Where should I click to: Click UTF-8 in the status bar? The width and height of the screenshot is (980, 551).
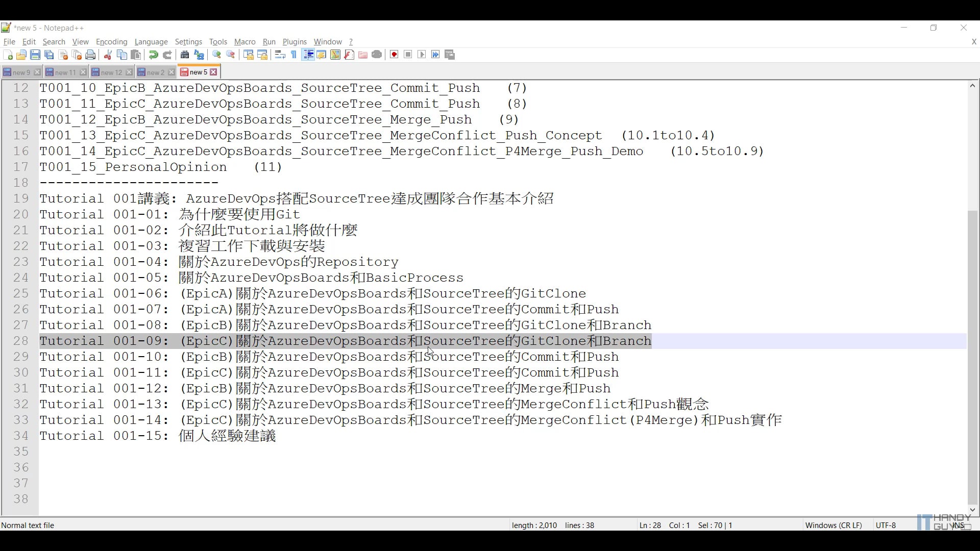coord(886,525)
